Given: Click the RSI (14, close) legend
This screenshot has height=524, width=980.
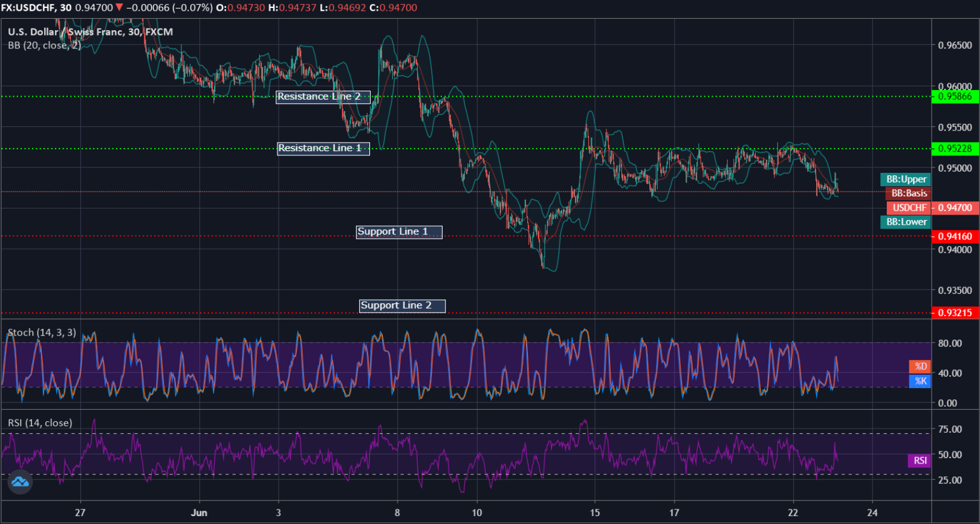Looking at the screenshot, I should 40,423.
